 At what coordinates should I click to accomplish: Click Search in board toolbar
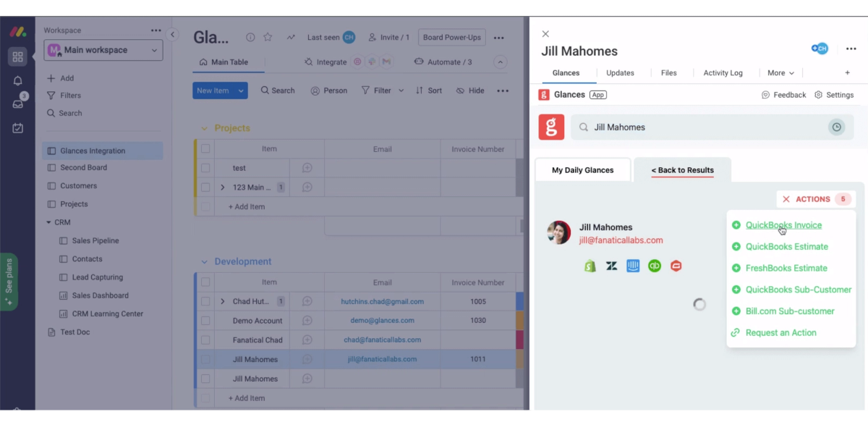[x=278, y=91]
